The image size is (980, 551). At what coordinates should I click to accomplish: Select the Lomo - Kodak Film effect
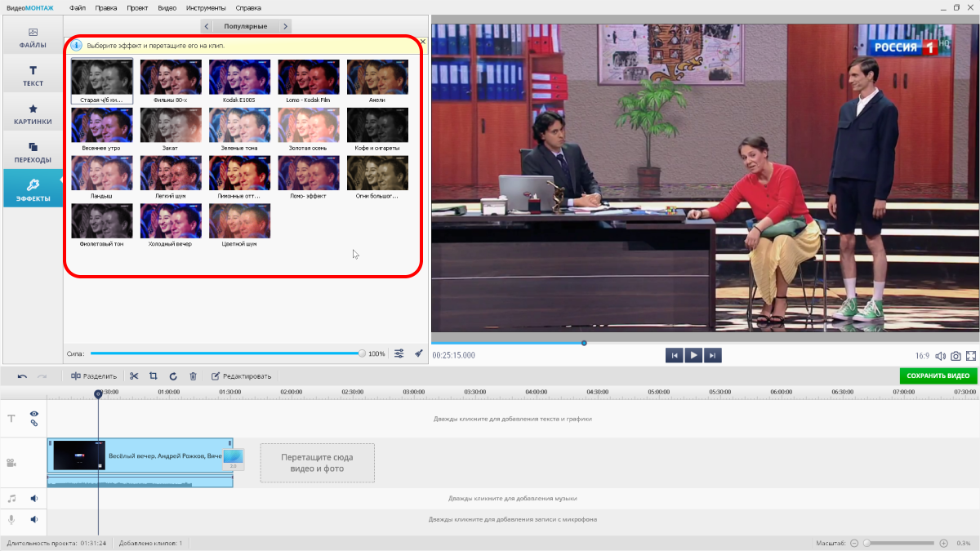[308, 81]
